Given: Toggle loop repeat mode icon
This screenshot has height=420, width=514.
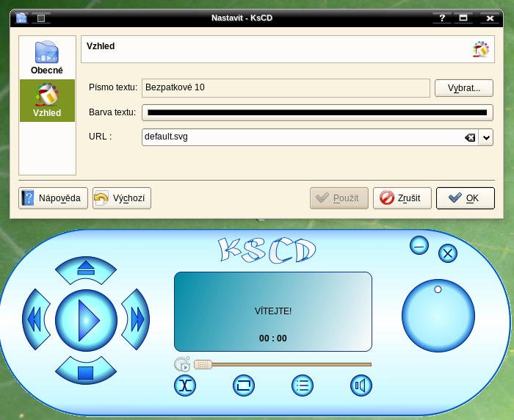Looking at the screenshot, I should point(244,385).
